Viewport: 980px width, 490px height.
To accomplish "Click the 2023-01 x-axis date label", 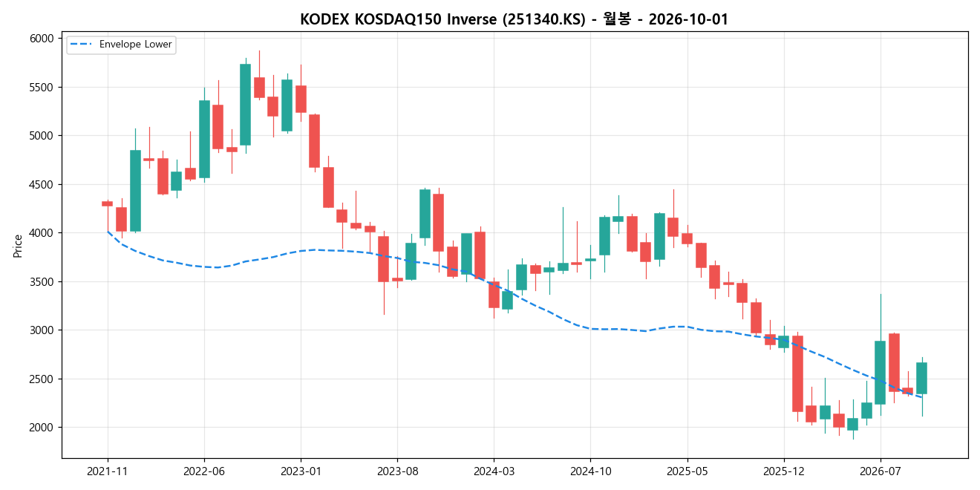I will coord(301,470).
